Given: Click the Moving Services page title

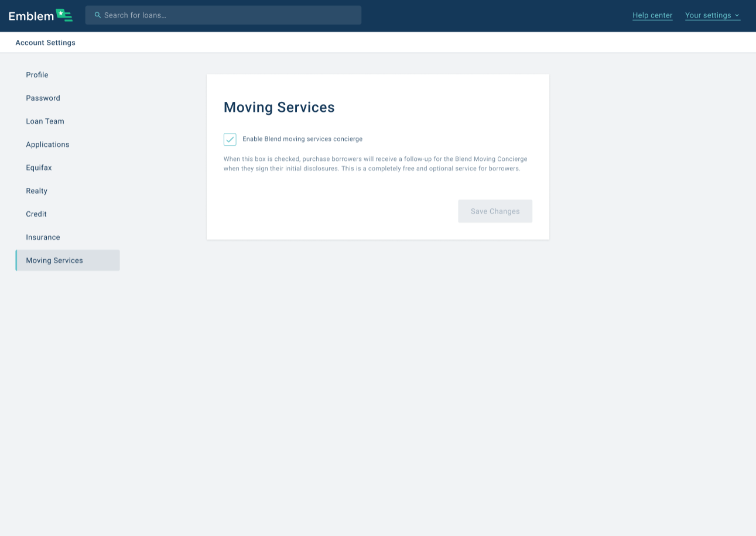Looking at the screenshot, I should click(x=279, y=108).
